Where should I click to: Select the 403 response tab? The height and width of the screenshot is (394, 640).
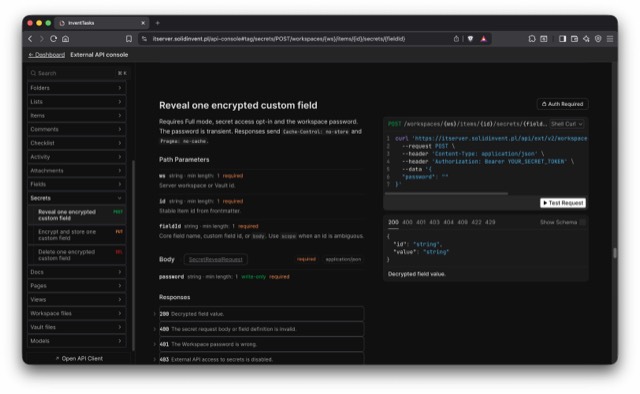435,222
